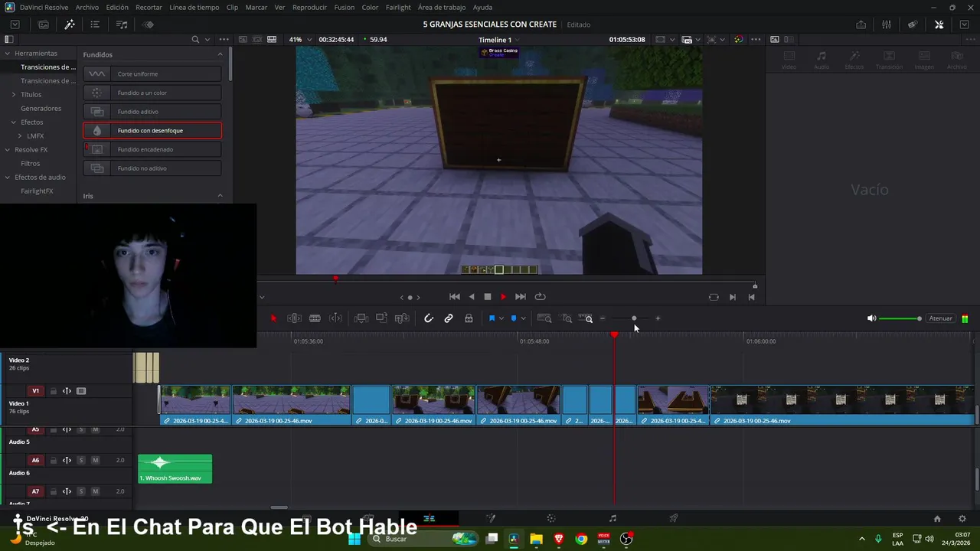Open the Fairlight menu
The width and height of the screenshot is (980, 551).
[x=398, y=7]
